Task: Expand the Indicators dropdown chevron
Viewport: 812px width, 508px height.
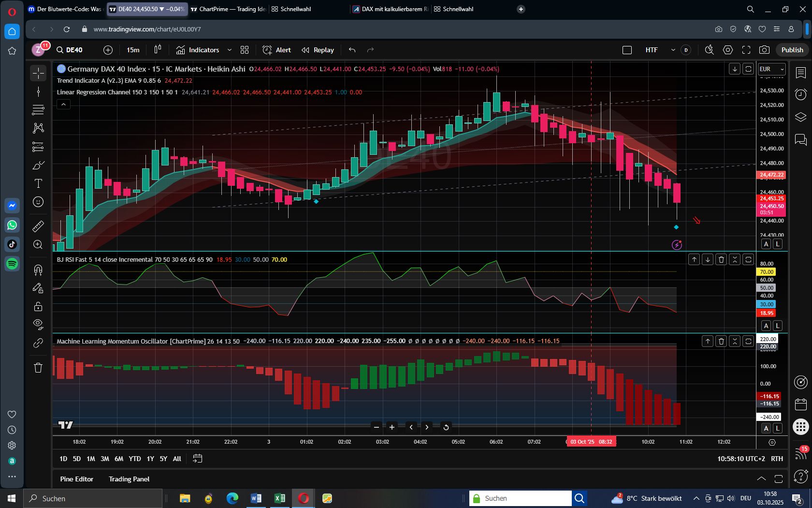Action: pyautogui.click(x=230, y=50)
